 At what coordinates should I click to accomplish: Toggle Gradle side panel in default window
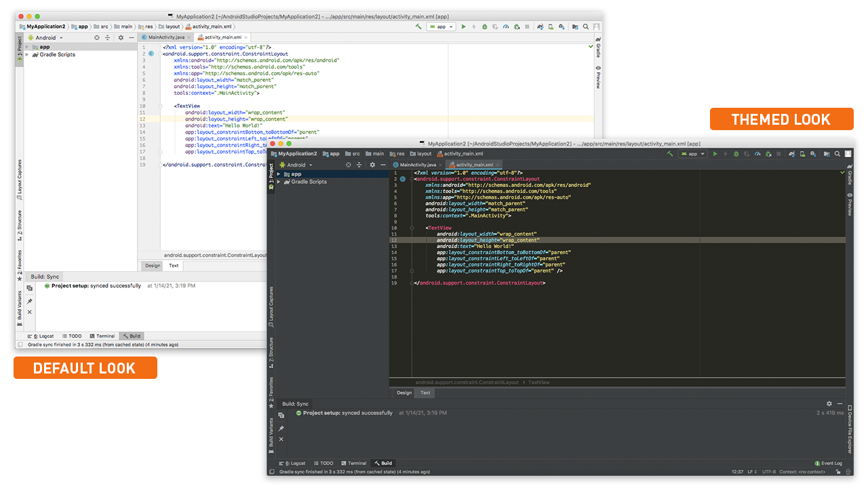point(598,48)
